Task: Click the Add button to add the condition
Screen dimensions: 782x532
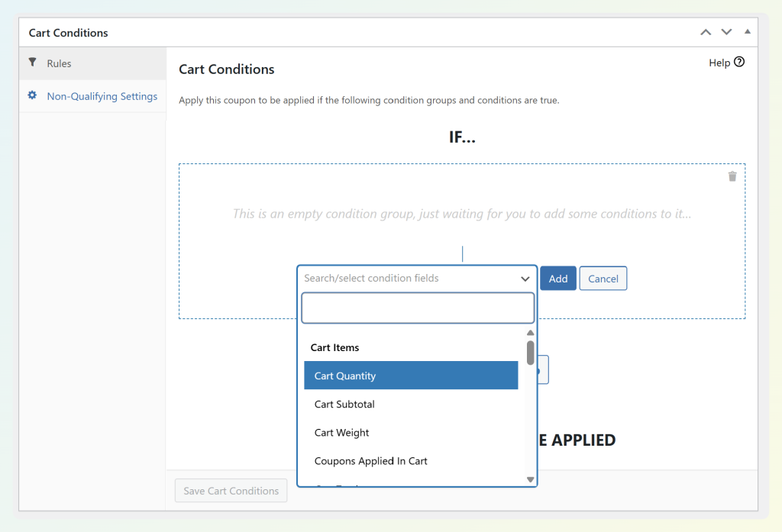Action: coord(557,278)
